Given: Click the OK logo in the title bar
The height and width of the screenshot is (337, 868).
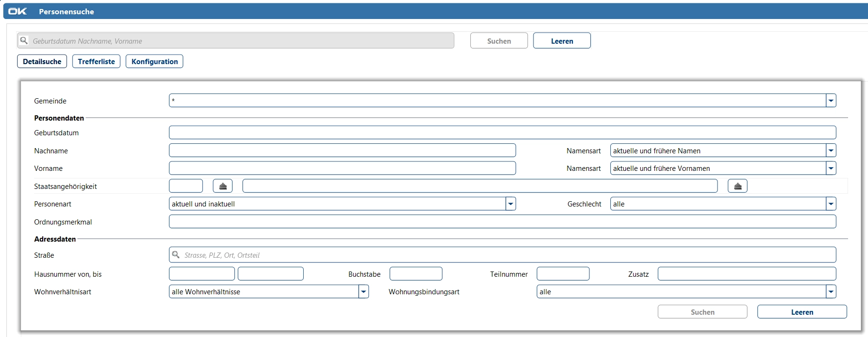Looking at the screenshot, I should (x=18, y=11).
